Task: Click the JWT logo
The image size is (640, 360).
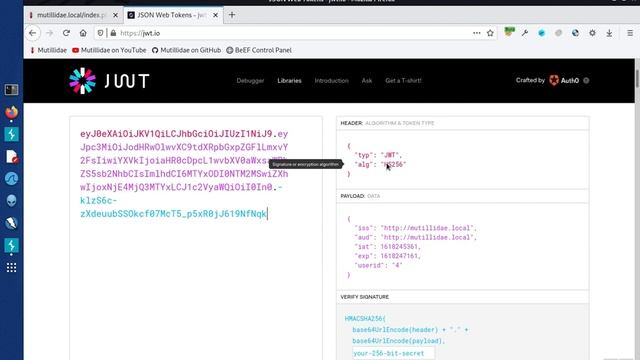Action: 109,81
